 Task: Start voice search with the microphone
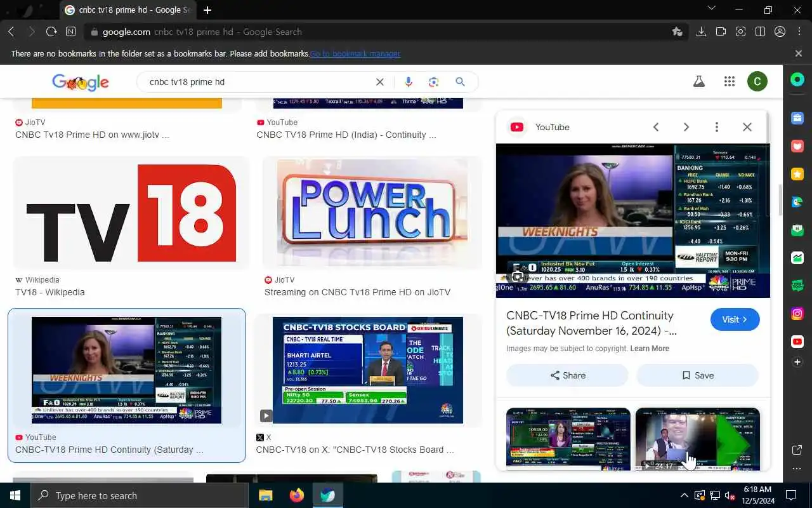tap(408, 82)
